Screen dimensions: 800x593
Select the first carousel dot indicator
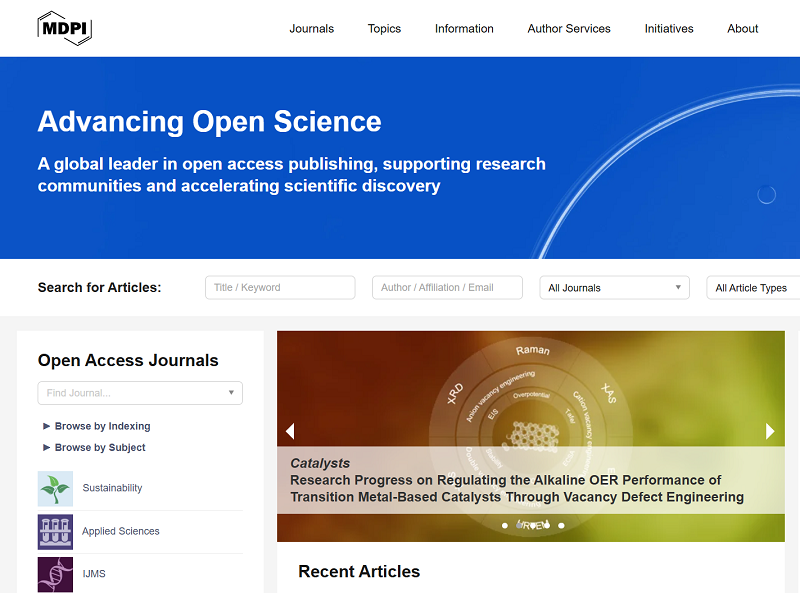pos(505,525)
